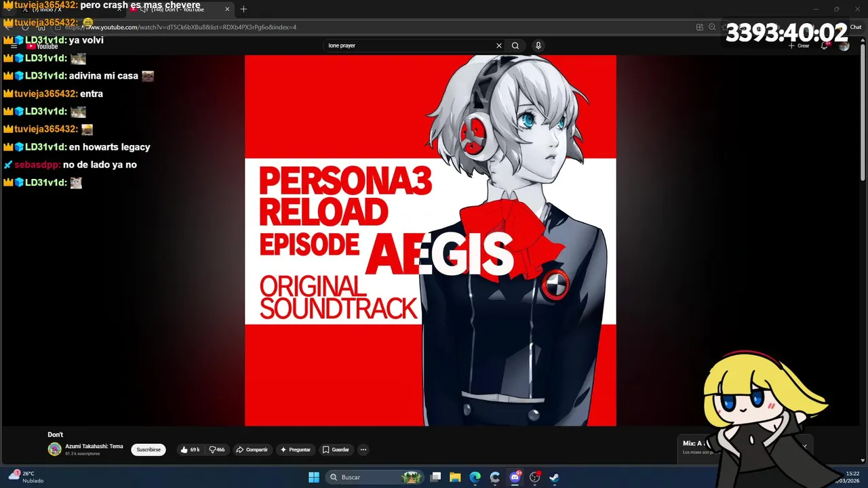
Task: Open OBS Studio from the taskbar
Action: [535, 477]
